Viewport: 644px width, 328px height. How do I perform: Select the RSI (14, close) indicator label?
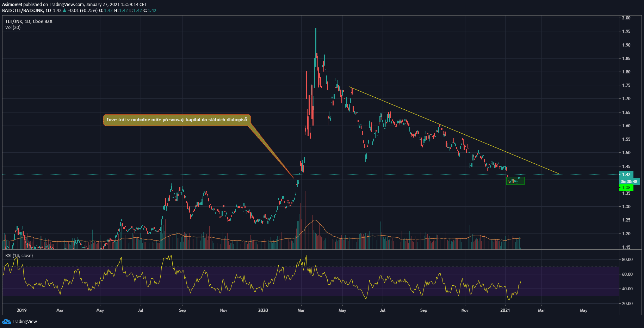[x=19, y=256]
